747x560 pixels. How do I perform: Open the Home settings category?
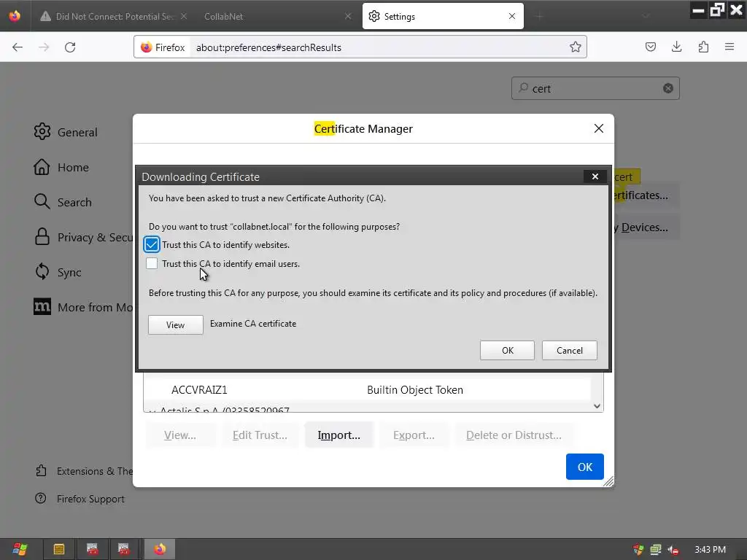61,167
